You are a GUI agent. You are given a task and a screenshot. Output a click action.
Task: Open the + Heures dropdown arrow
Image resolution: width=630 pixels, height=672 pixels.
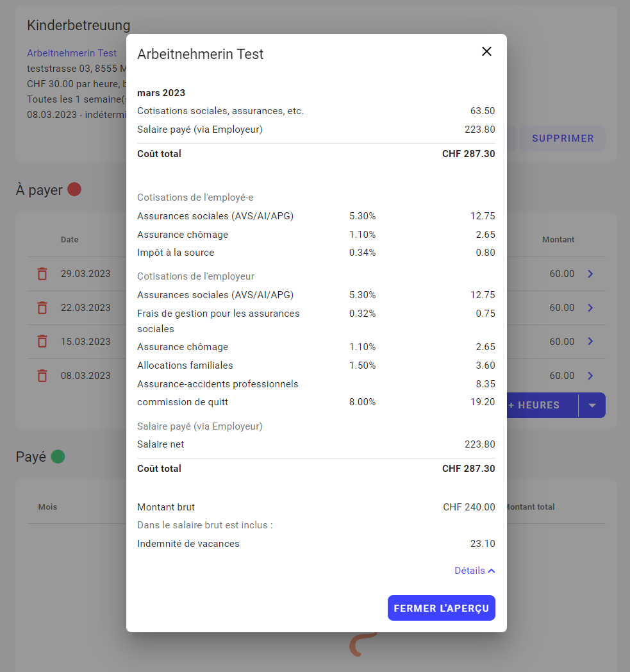coord(592,405)
